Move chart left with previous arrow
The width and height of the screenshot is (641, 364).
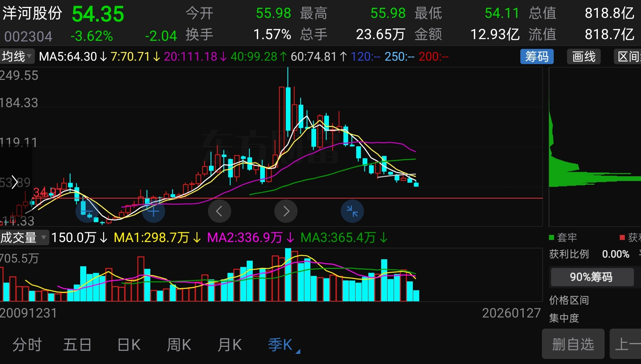click(x=219, y=211)
